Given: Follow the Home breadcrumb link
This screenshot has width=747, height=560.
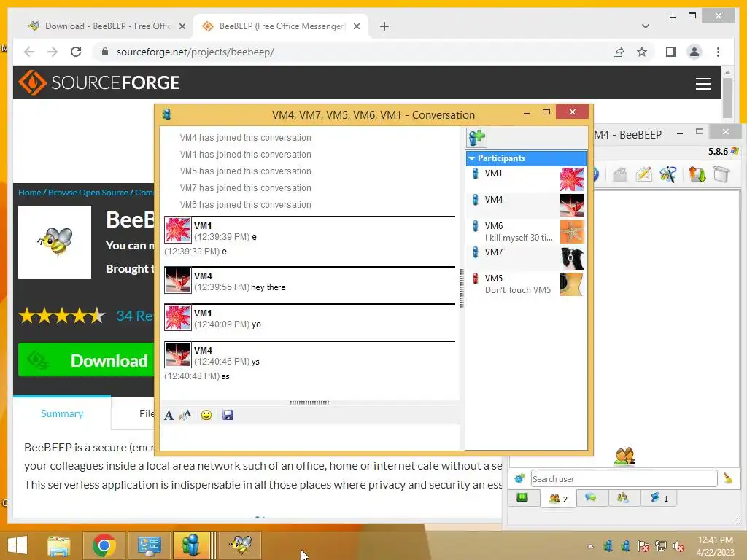Looking at the screenshot, I should (x=29, y=192).
